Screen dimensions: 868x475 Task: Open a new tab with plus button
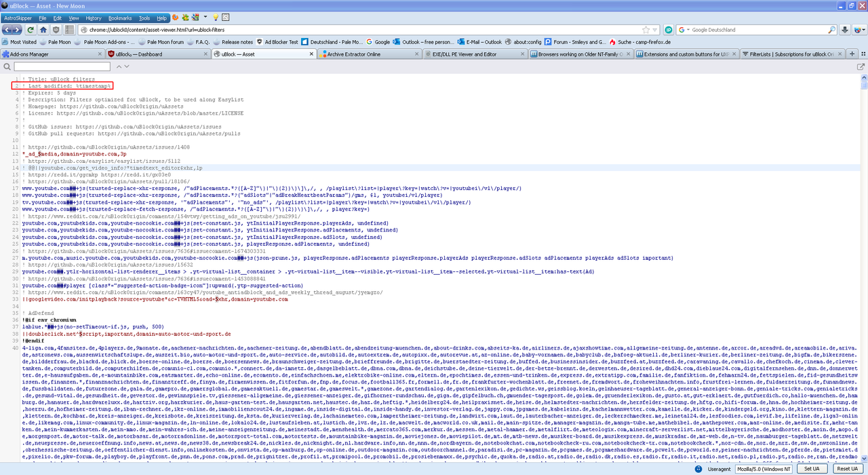(852, 54)
